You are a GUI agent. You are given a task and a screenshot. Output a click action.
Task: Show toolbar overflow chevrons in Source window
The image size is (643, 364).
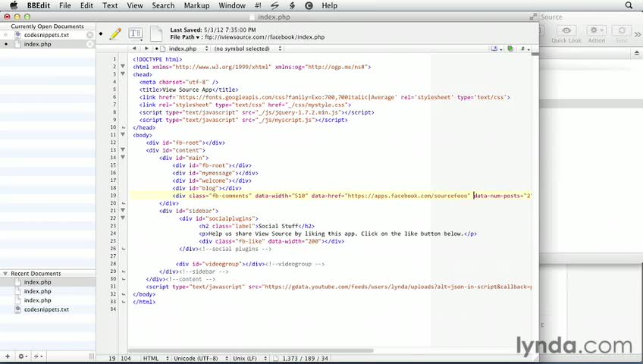(637, 34)
